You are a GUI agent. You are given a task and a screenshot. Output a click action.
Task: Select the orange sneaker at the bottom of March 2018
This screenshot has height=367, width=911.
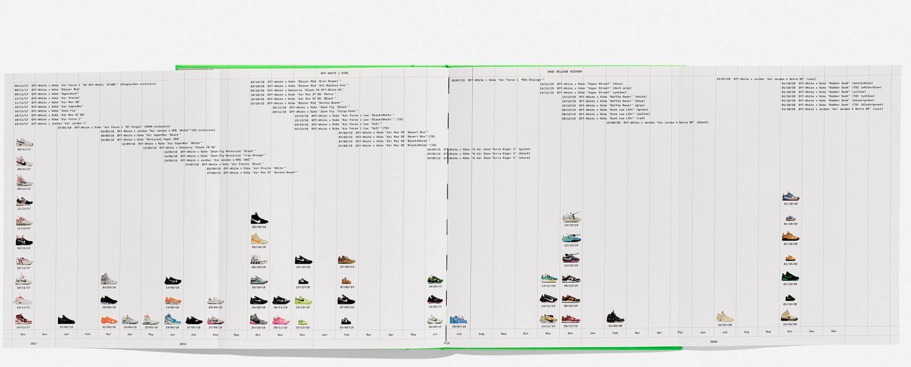[109, 320]
